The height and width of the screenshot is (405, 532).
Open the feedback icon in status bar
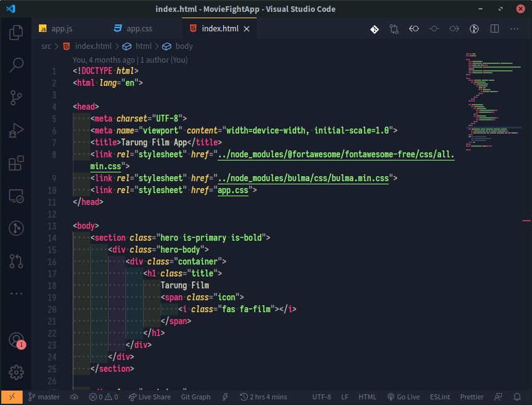[x=498, y=397]
